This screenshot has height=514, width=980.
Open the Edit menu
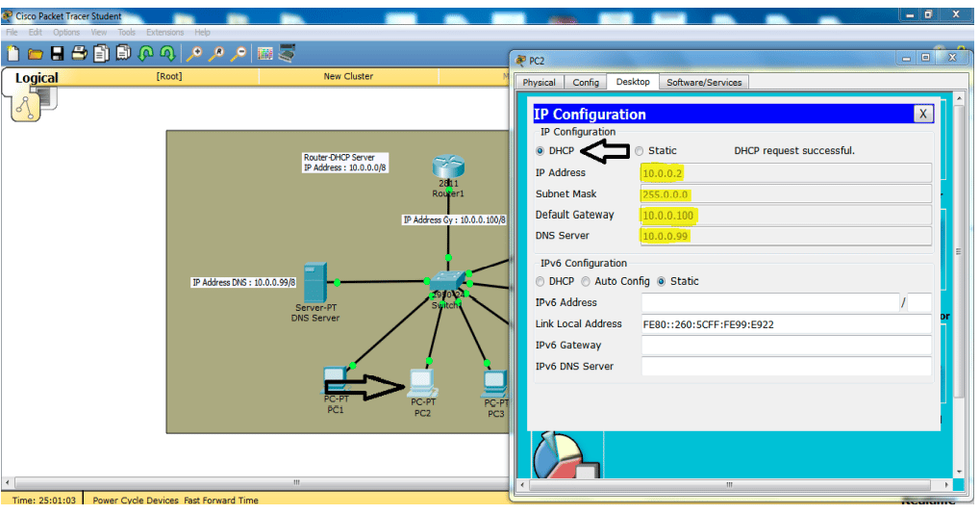click(35, 33)
